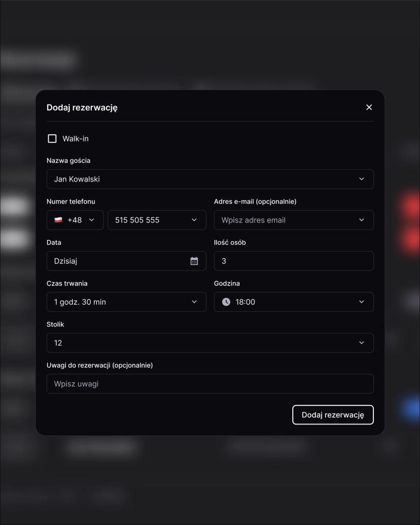Expand the Godzina time dropdown chevron
This screenshot has width=420, height=525.
362,301
